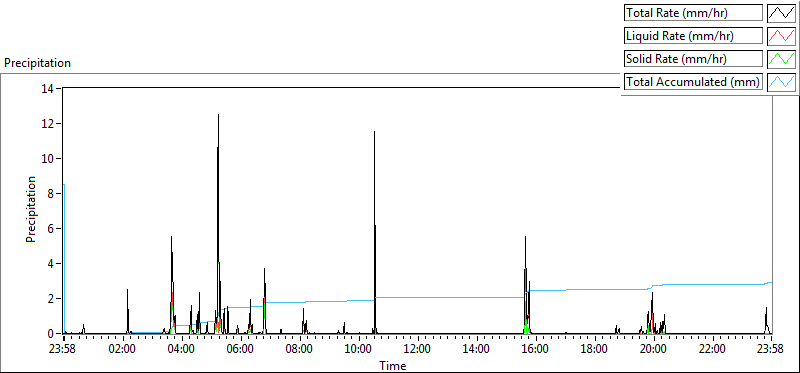
Task: Click the Solid Rate green line icon
Action: click(781, 59)
